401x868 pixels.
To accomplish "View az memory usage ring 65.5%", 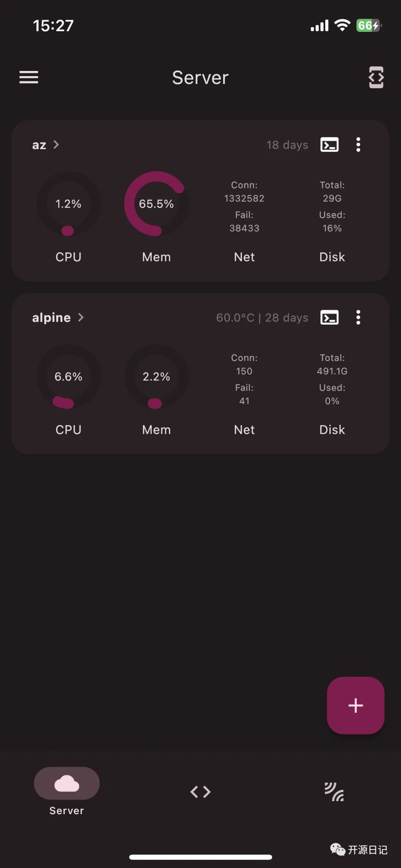I will tap(156, 204).
